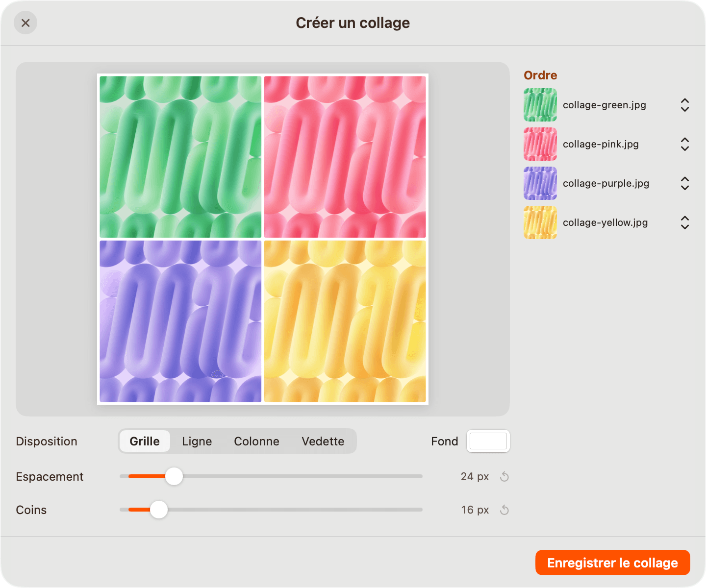This screenshot has width=706, height=588.
Task: Reset Coins to its default value
Action: (x=504, y=510)
